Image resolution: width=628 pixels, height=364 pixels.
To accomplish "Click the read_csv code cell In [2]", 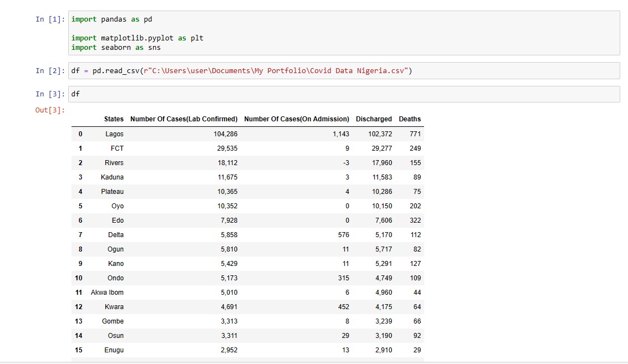I will [344, 70].
